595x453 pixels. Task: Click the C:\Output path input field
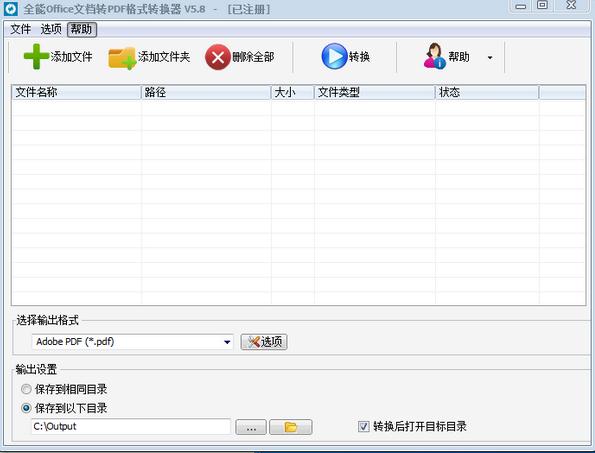coord(131,426)
